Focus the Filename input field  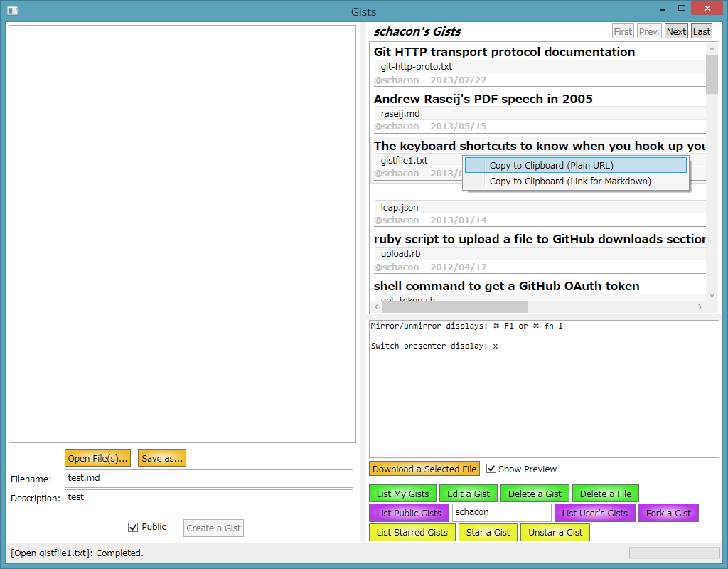pyautogui.click(x=209, y=479)
